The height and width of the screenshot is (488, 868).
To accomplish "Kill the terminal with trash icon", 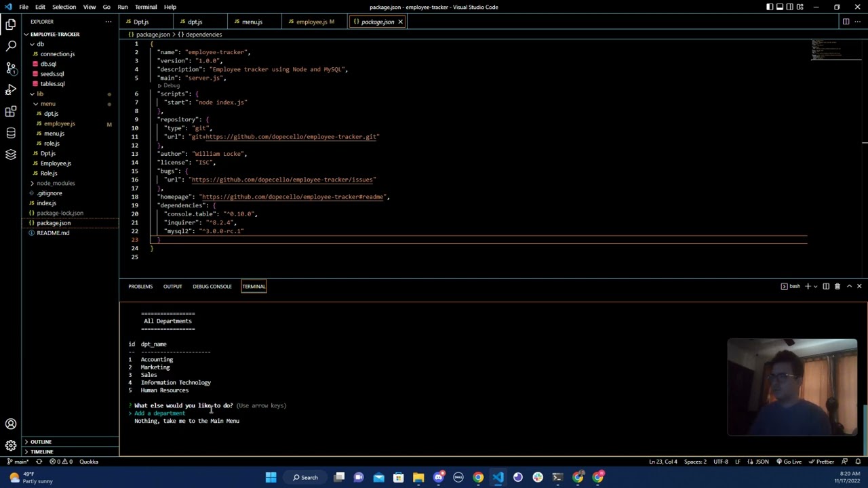I will click(837, 286).
